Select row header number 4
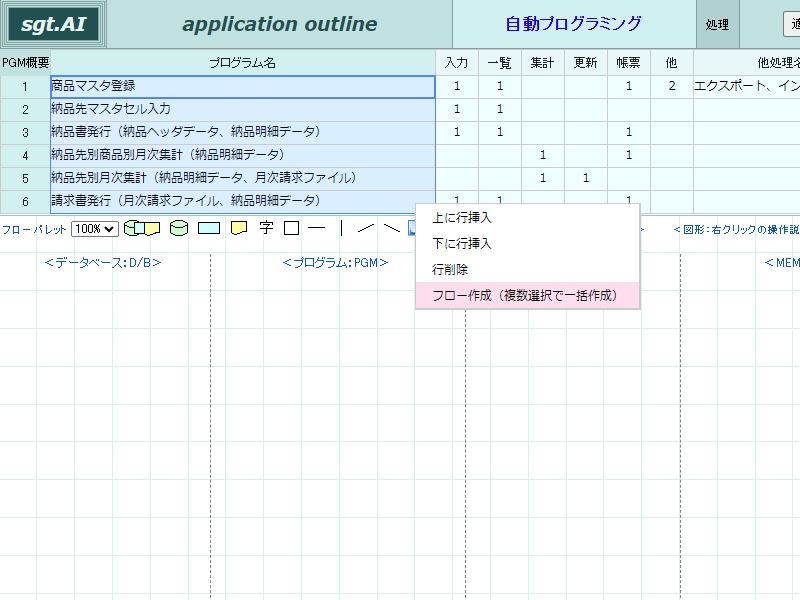 pyautogui.click(x=25, y=156)
